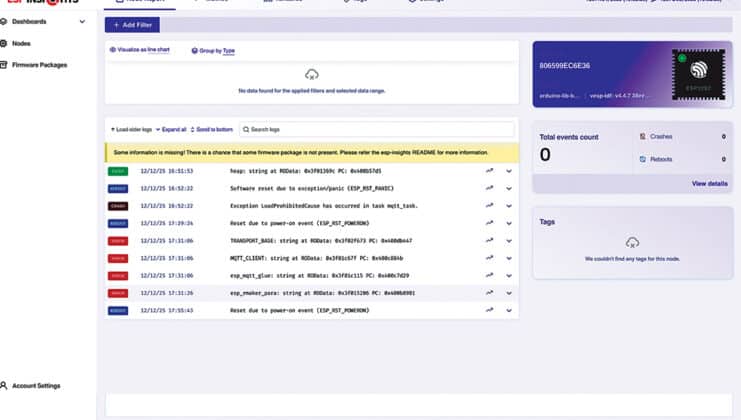Screen dimensions: 741x420
Task: Click the Reboots label in events card
Action: [661, 159]
